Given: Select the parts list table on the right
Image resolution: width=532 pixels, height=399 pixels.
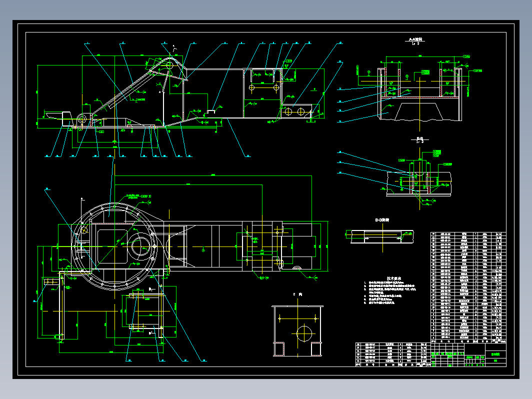Looking at the screenshot, I should [468, 287].
